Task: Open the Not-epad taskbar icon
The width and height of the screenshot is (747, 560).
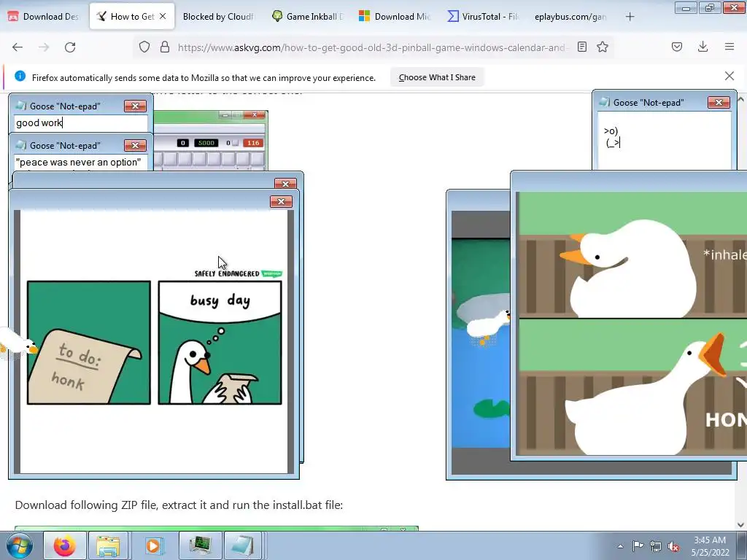Action: [242, 545]
